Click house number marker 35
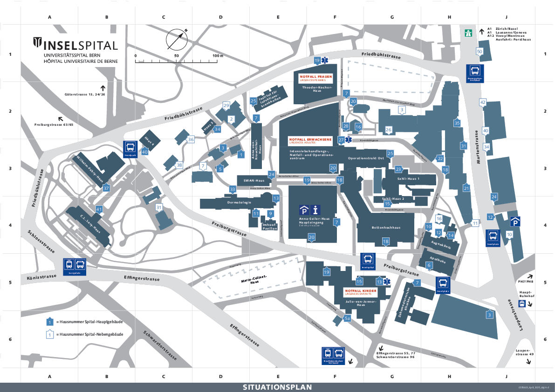The image size is (555, 392). pos(457,123)
